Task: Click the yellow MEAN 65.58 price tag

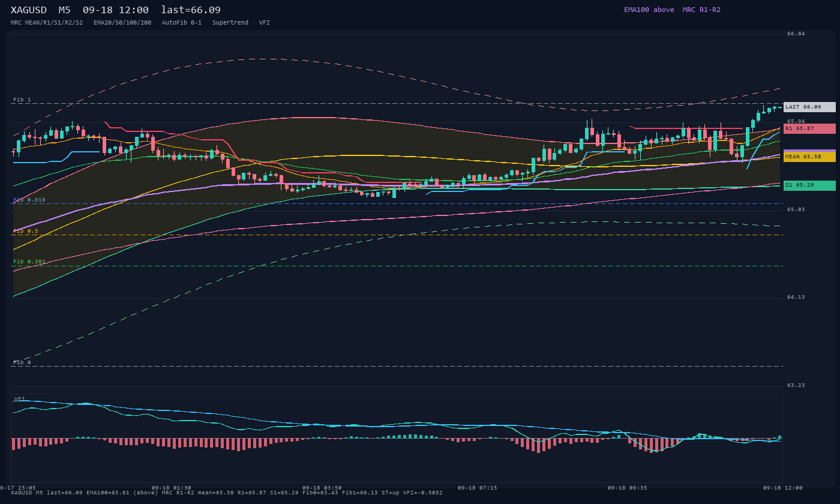Action: (809, 157)
